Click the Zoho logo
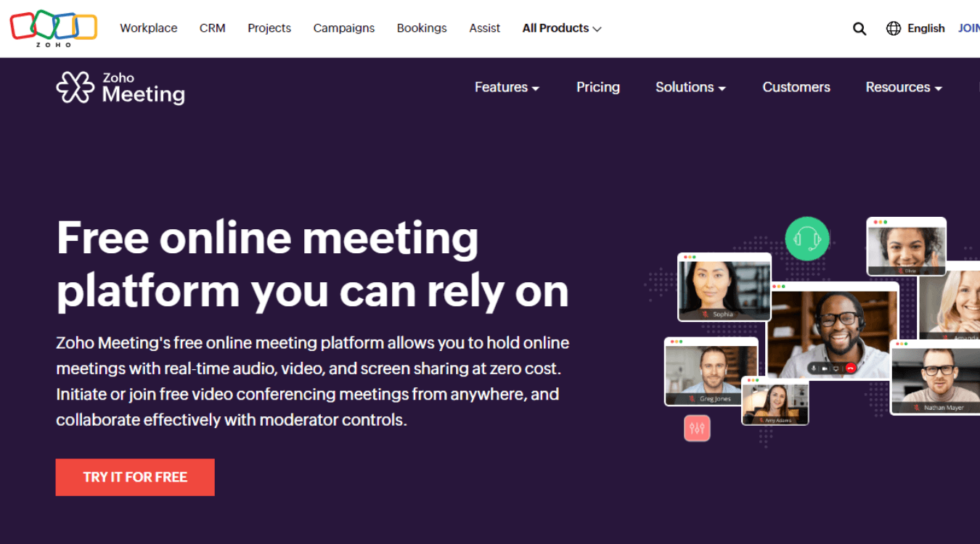 pos(53,28)
